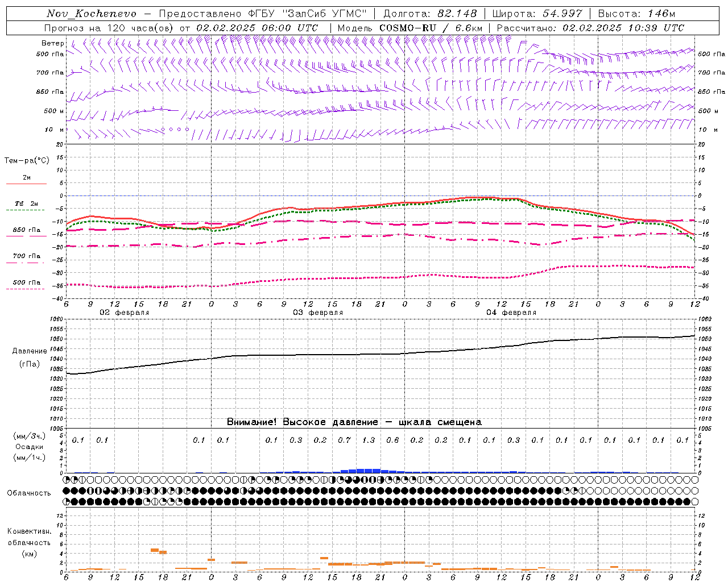Click the Высота: 146м elevation value
Image resolution: width=728 pixels, height=582 pixels.
pyautogui.click(x=637, y=14)
